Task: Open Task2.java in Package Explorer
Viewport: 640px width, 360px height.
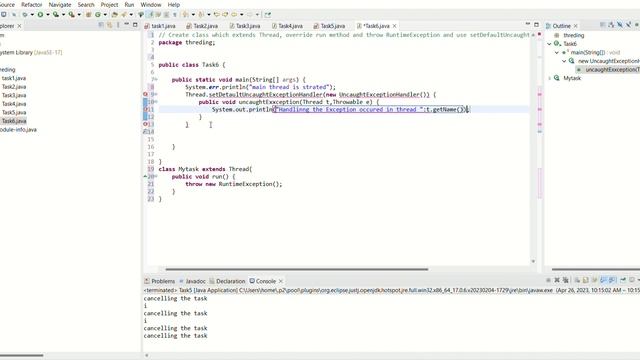Action: [x=14, y=87]
